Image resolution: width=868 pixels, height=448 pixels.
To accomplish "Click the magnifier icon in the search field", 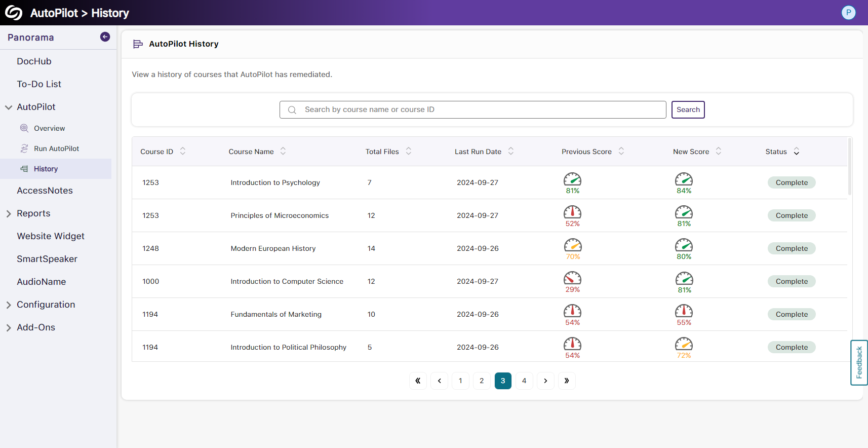I will (292, 110).
